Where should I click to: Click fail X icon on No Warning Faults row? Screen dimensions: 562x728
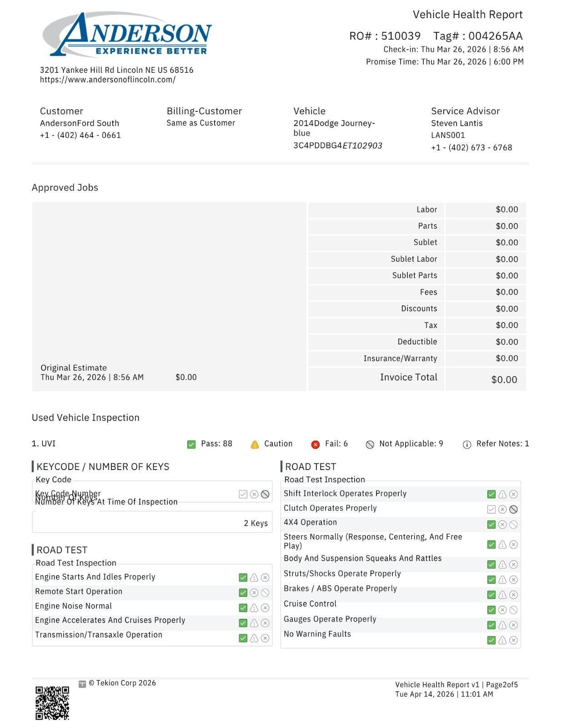(x=513, y=640)
